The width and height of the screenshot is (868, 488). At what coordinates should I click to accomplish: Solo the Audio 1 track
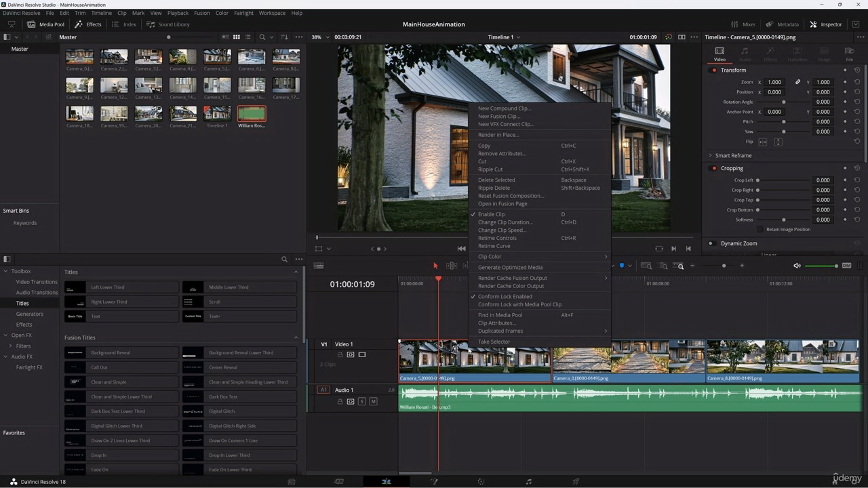pyautogui.click(x=362, y=401)
